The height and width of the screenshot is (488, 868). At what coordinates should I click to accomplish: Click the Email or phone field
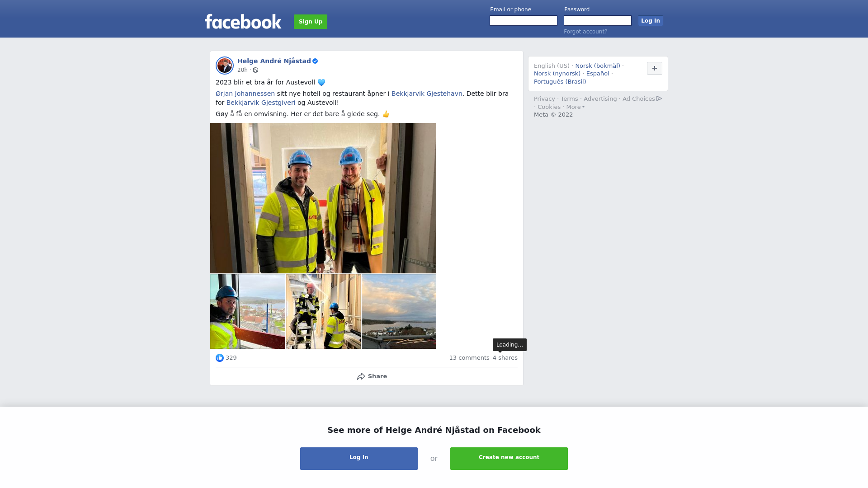(524, 21)
